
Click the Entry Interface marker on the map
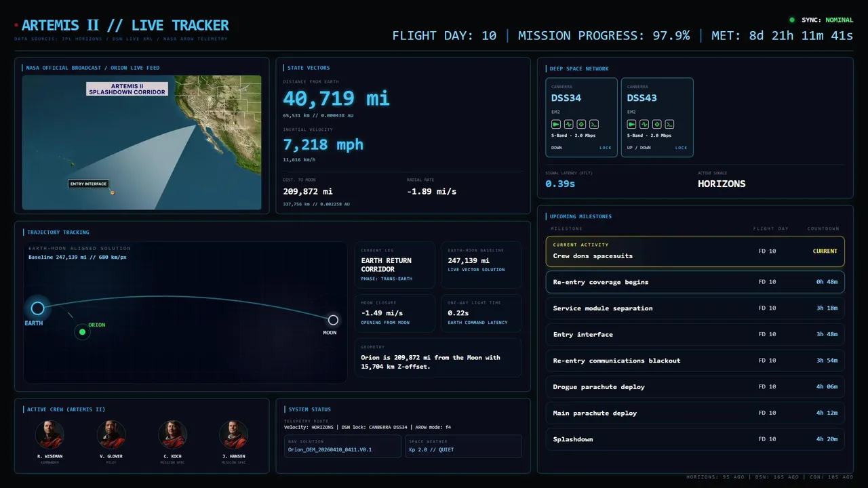click(x=112, y=192)
